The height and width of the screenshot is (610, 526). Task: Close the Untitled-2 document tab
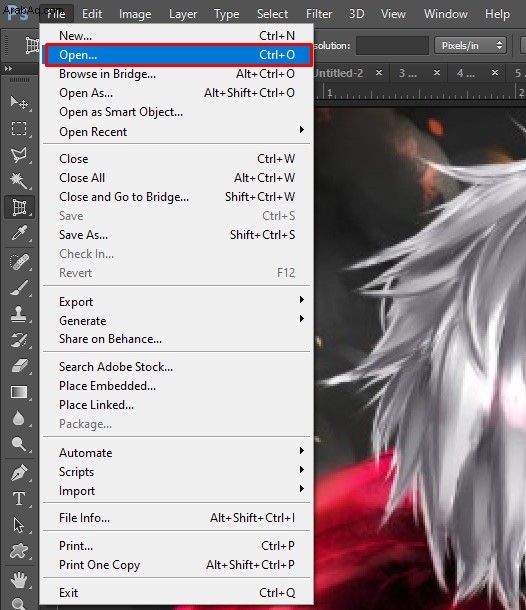(379, 73)
